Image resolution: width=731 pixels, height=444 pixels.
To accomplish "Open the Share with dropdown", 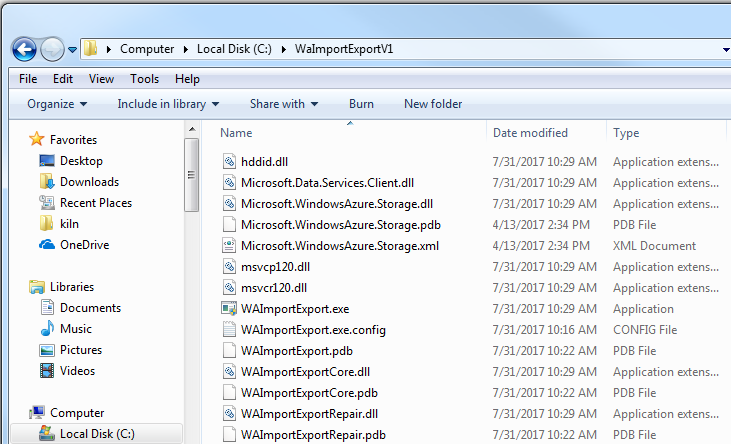I will (284, 104).
